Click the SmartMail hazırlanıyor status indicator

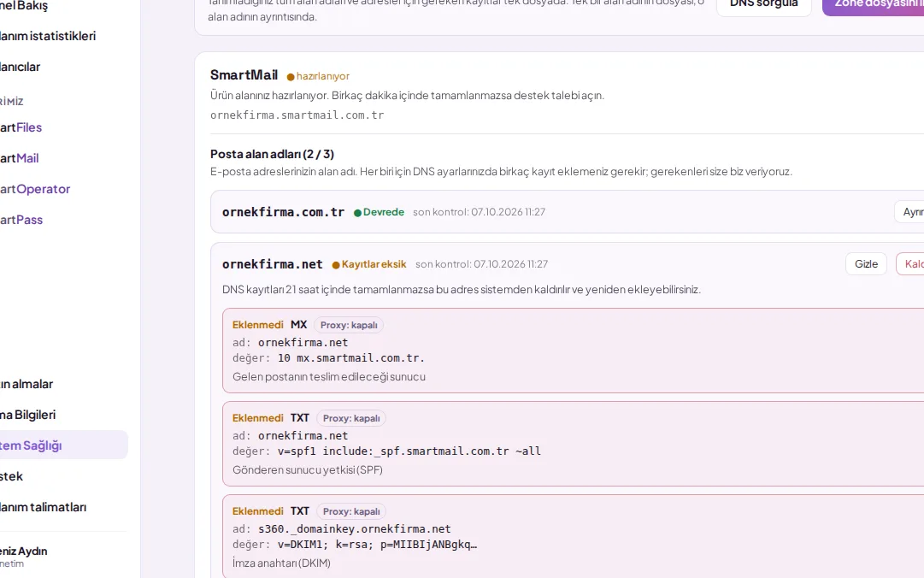click(318, 76)
